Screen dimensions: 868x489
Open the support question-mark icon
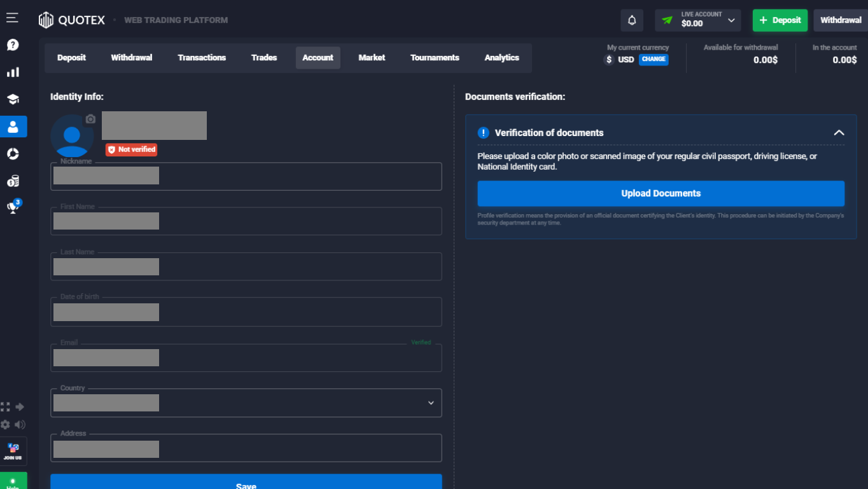pos(13,45)
